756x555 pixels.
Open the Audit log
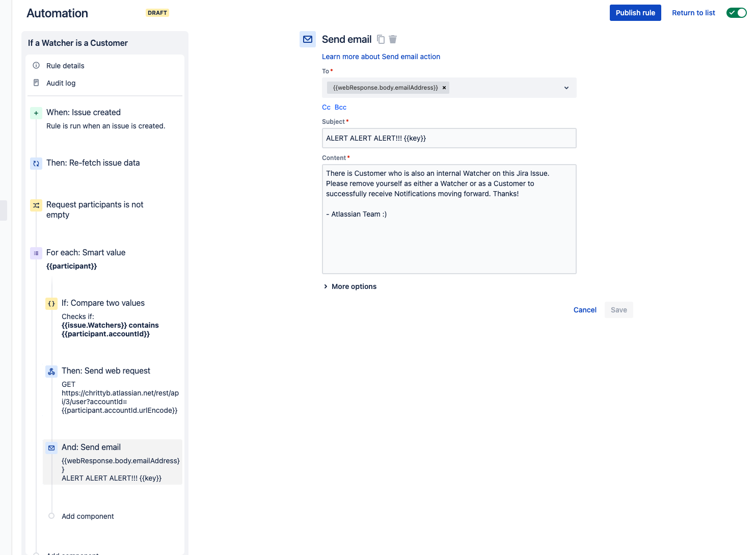[61, 83]
